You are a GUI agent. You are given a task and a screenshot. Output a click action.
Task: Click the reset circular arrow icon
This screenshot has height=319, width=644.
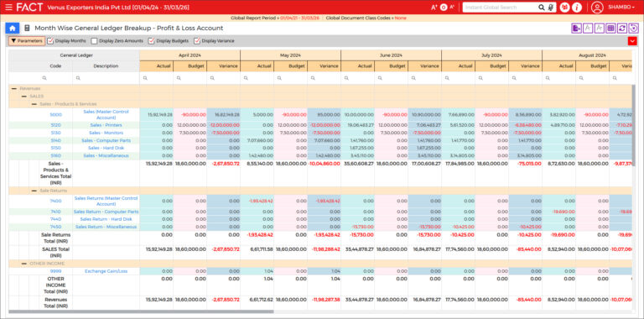pyautogui.click(x=634, y=28)
